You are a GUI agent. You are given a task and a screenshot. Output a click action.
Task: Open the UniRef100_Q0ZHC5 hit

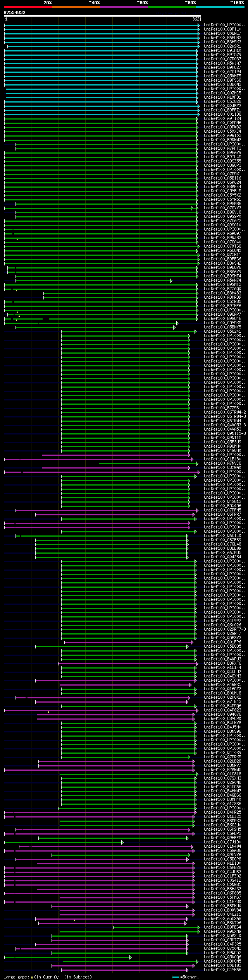[222, 93]
